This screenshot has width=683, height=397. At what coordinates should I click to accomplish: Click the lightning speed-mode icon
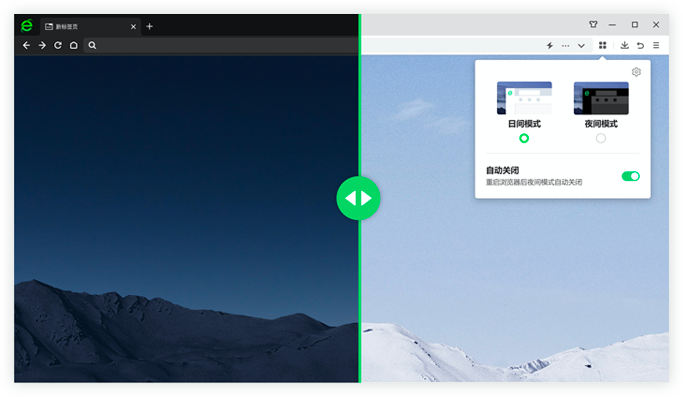(550, 45)
